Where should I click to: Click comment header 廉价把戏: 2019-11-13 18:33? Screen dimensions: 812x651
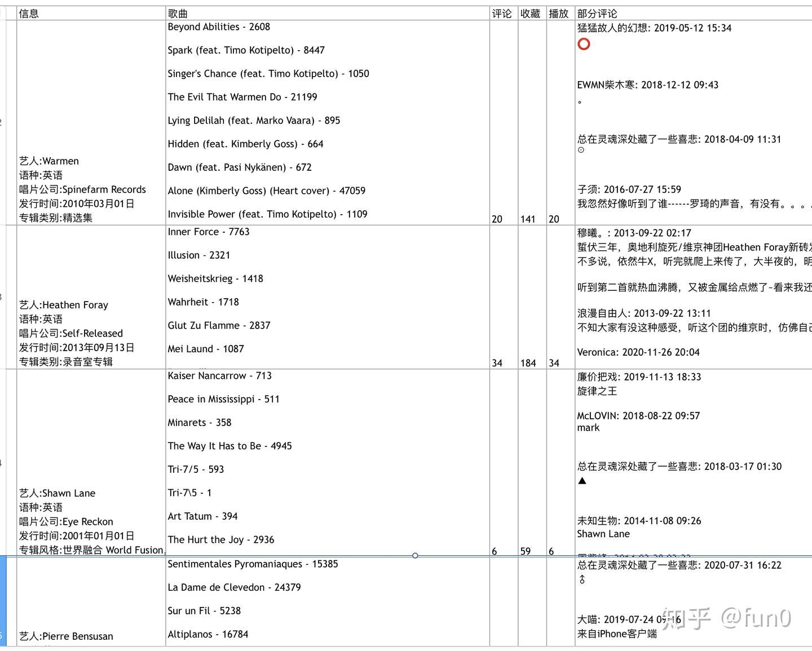tap(639, 377)
